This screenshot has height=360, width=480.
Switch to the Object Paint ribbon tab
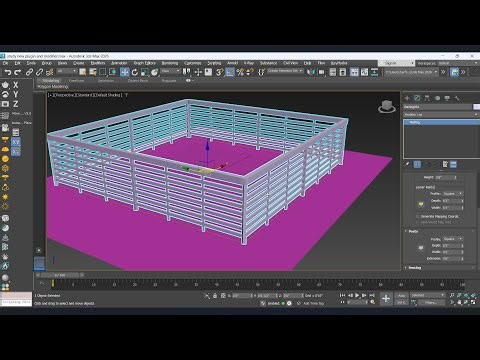138,81
